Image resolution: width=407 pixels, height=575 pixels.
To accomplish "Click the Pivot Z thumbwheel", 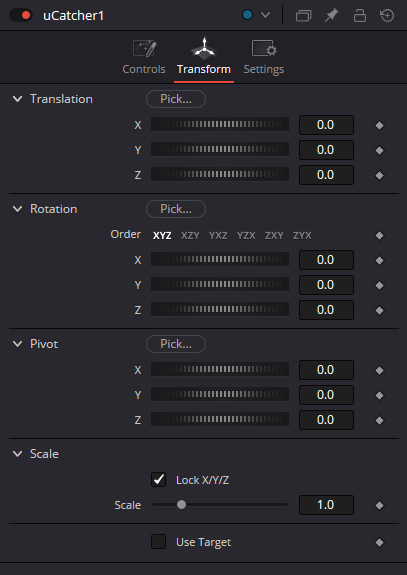I will [220, 420].
